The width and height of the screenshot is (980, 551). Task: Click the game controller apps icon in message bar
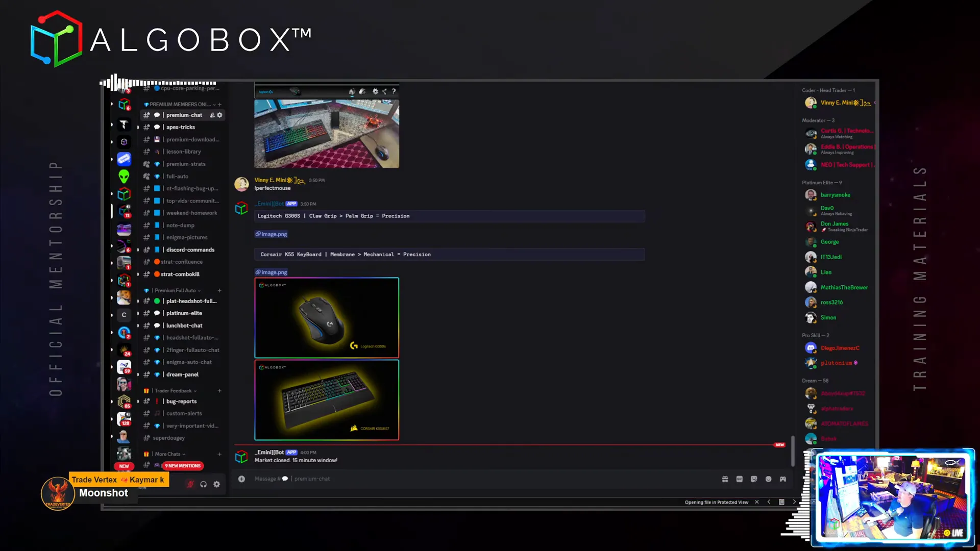(x=783, y=479)
